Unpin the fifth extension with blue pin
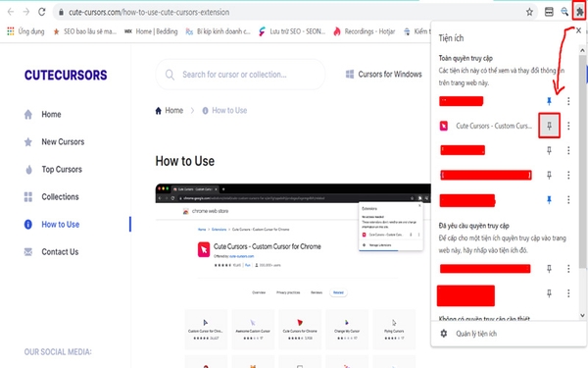 (x=549, y=200)
